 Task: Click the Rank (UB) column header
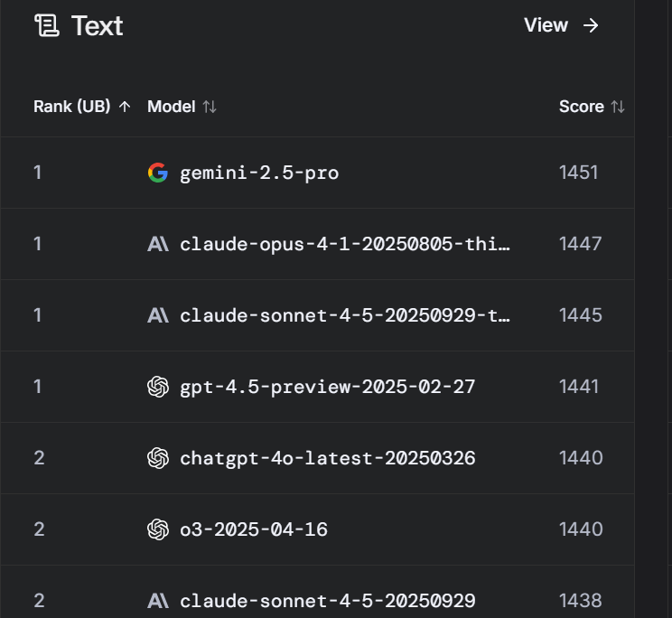pyautogui.click(x=71, y=107)
